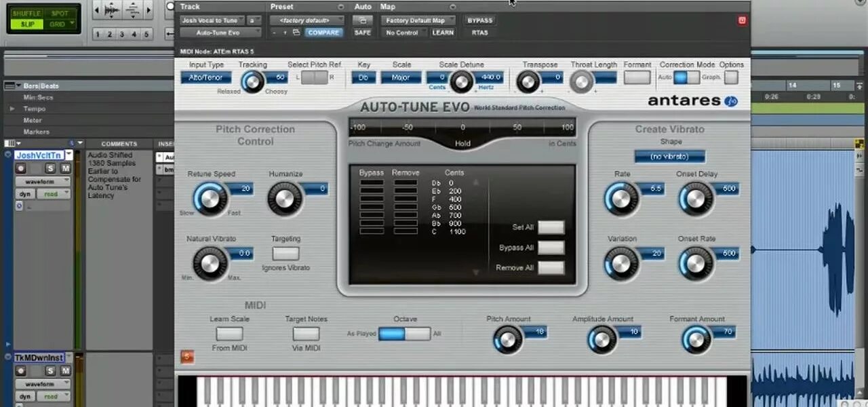This screenshot has width=868, height=407.
Task: Click the red target icon in plug-in header
Action: [x=742, y=21]
